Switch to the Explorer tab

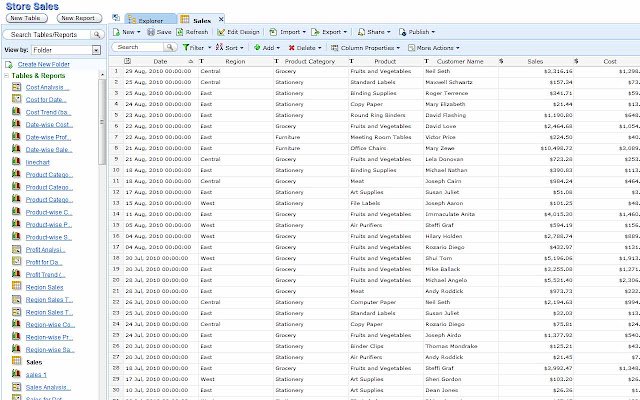(x=150, y=19)
